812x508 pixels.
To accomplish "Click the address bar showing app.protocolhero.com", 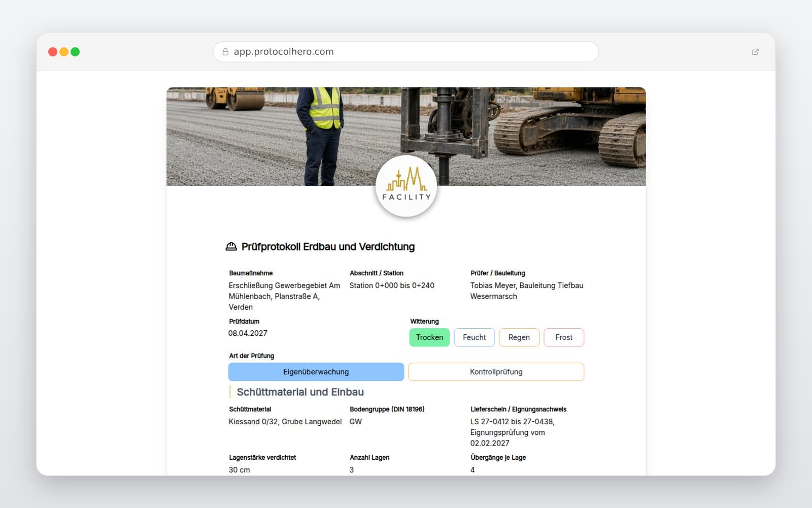I will pos(406,52).
